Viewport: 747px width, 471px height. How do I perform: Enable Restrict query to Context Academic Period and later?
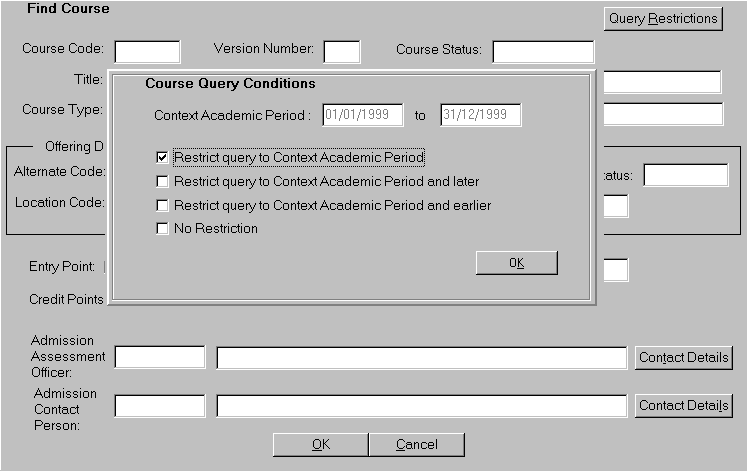click(163, 182)
